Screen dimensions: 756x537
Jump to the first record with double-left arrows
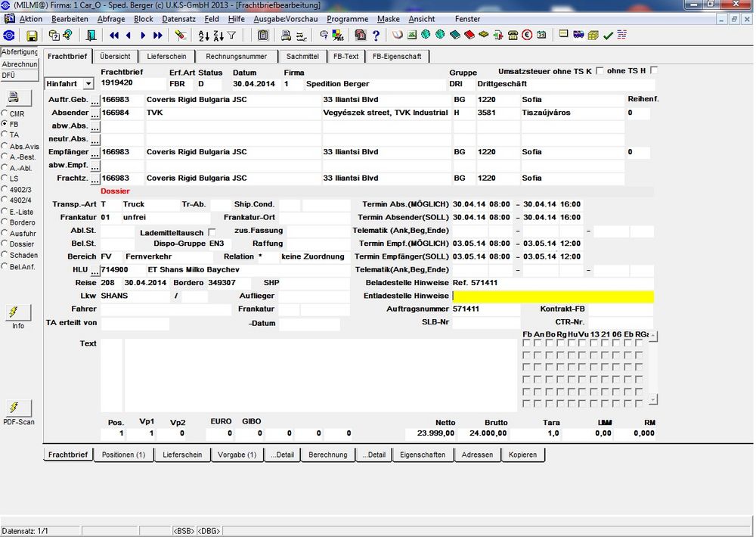coord(114,36)
